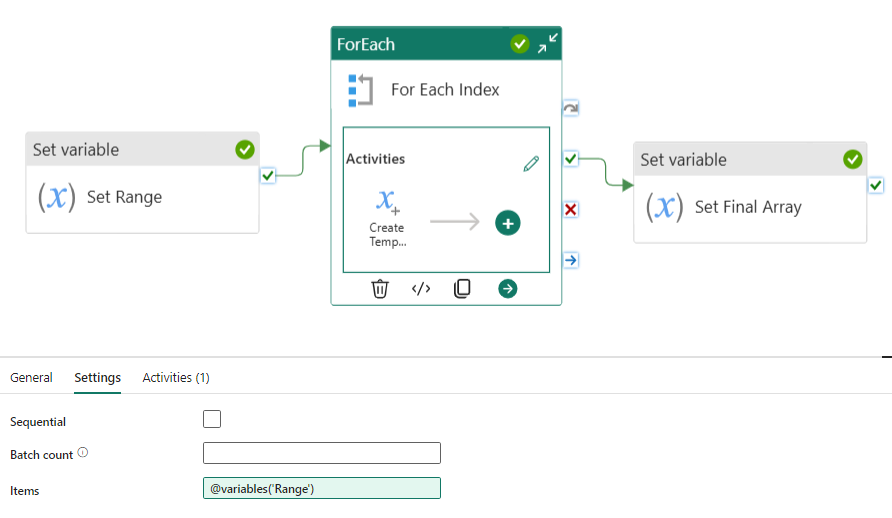Collapse the ForEach activity box
This screenshot has height=518, width=892.
point(548,44)
